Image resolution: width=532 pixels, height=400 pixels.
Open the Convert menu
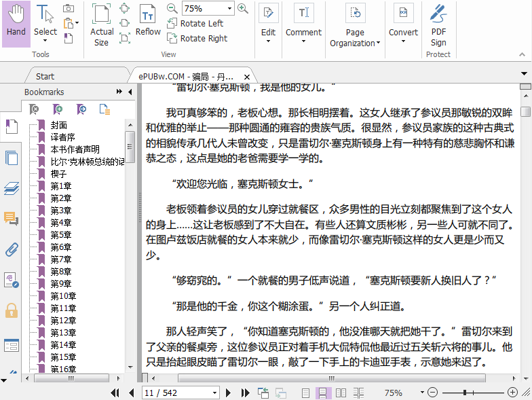click(403, 23)
